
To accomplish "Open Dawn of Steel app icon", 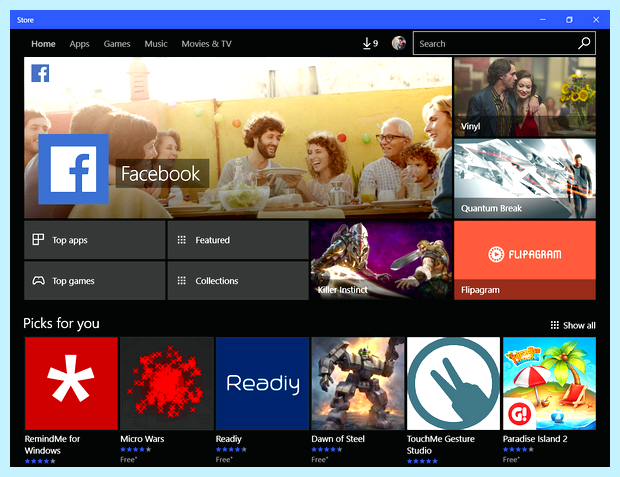I will click(x=358, y=383).
